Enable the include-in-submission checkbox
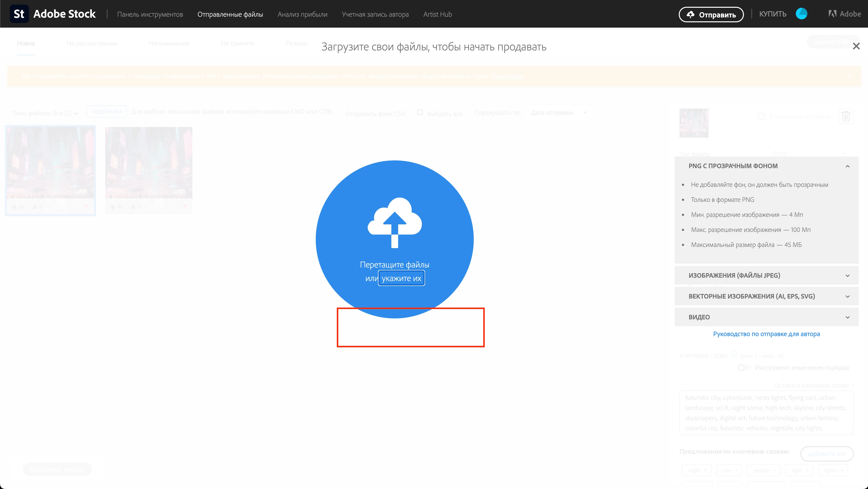Image resolution: width=868 pixels, height=489 pixels. [x=761, y=117]
